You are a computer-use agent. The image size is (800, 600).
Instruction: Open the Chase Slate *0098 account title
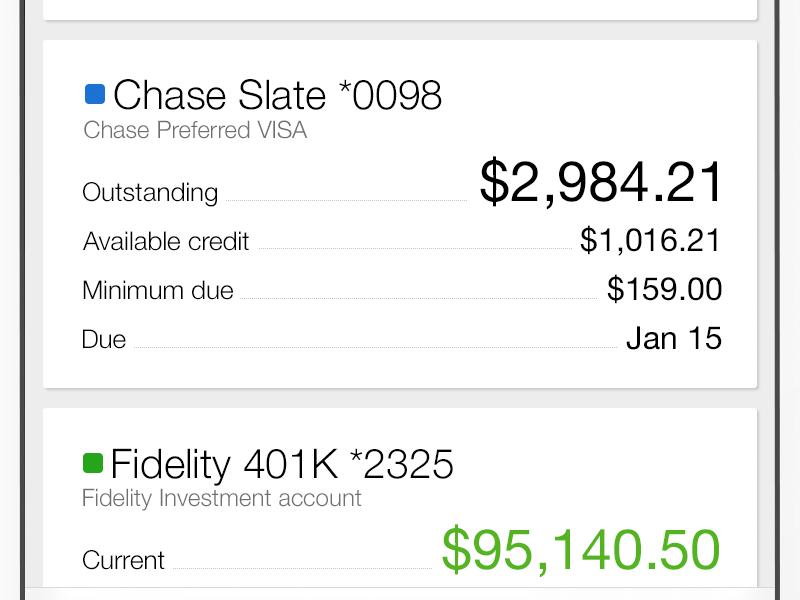pos(277,96)
